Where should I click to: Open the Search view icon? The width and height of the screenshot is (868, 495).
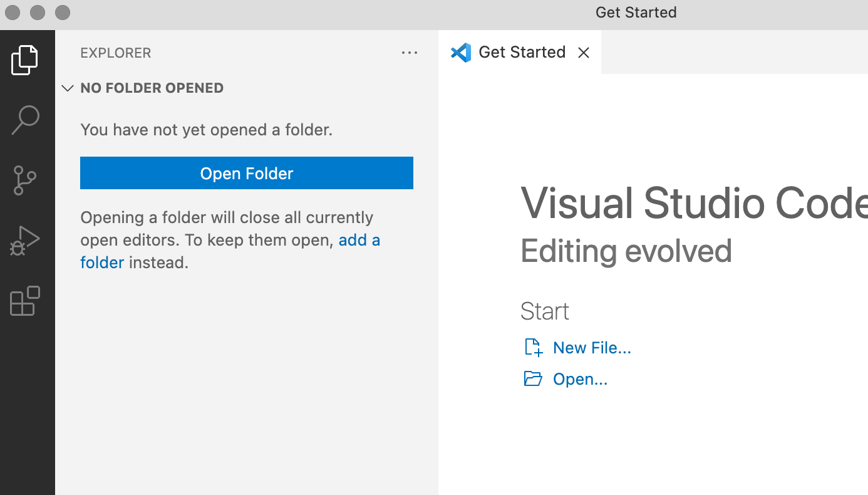(x=26, y=120)
